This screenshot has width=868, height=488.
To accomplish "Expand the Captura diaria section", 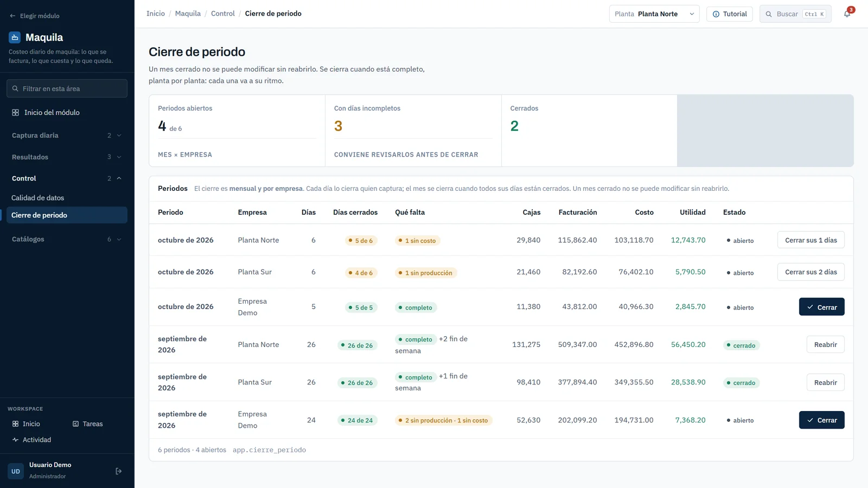I will [66, 136].
